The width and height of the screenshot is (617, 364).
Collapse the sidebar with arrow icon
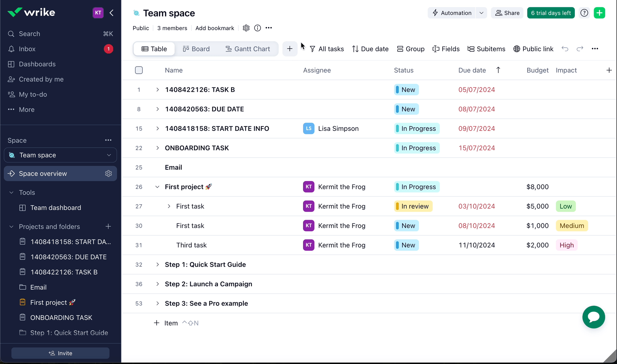111,13
